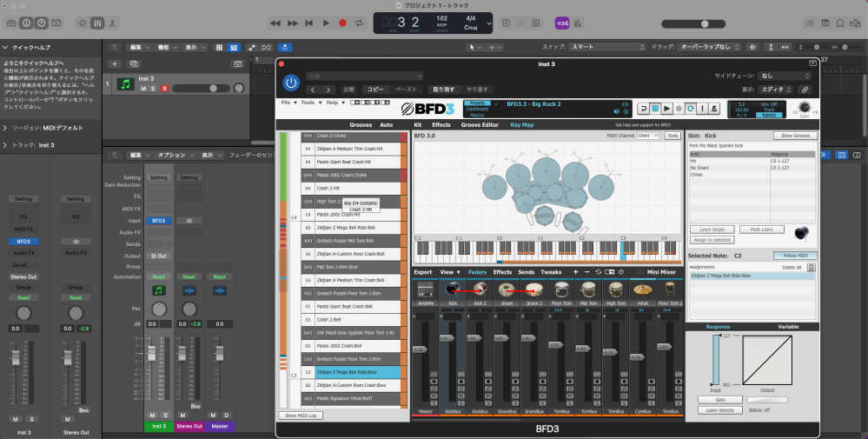Open the MIDI Channel Omni dropdown
The image size is (868, 439).
pyautogui.click(x=648, y=136)
